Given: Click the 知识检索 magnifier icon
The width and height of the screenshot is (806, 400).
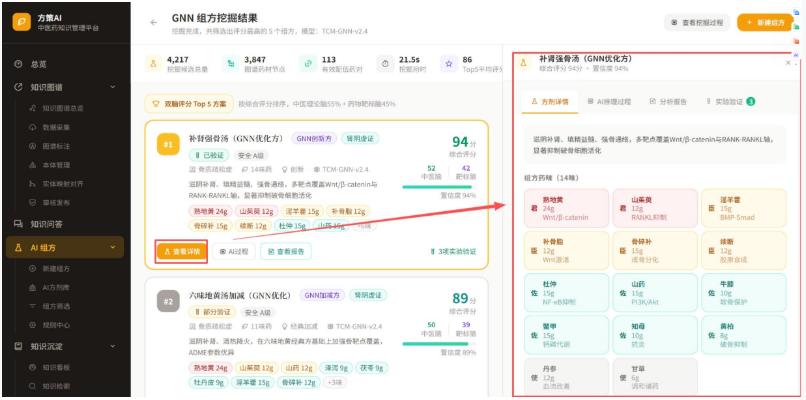Looking at the screenshot, I should coord(33,386).
